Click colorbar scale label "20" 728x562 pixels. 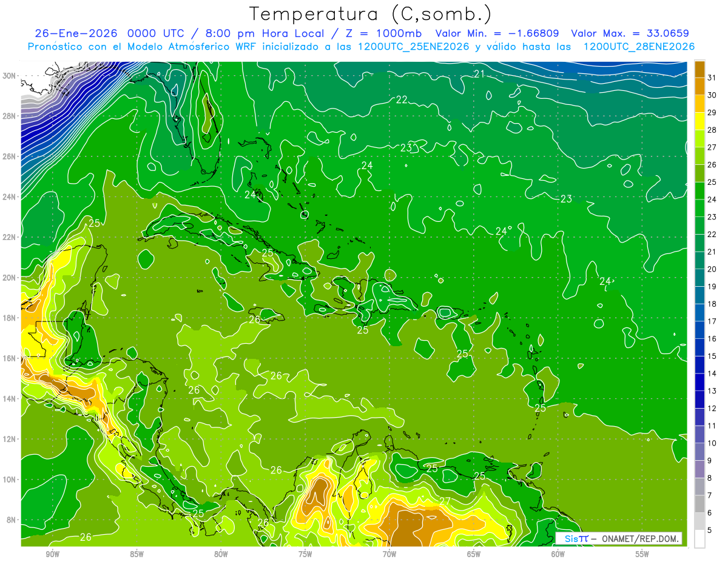click(712, 269)
